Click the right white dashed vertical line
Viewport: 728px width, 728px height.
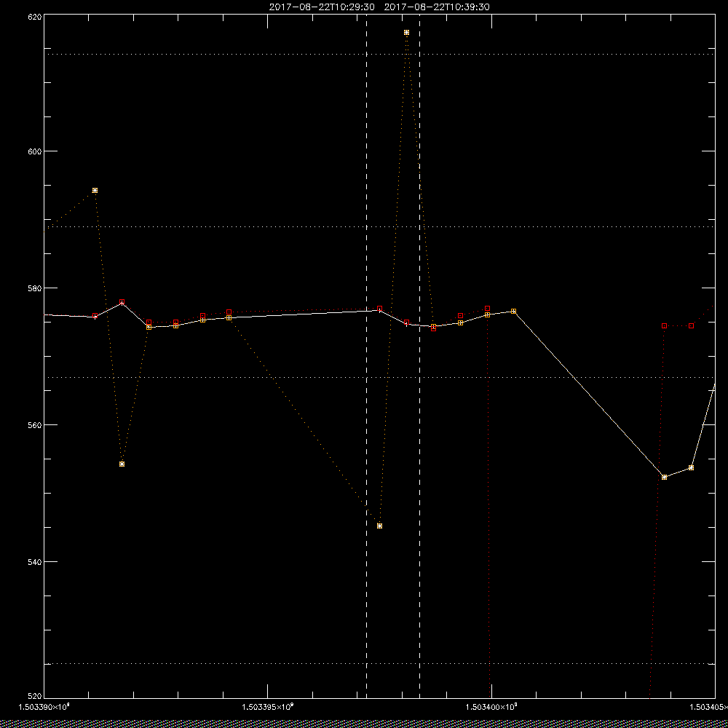[420, 357]
